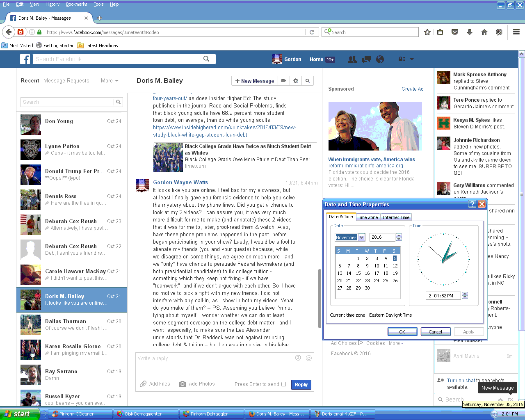Open Facebook friend requests icon

click(352, 59)
